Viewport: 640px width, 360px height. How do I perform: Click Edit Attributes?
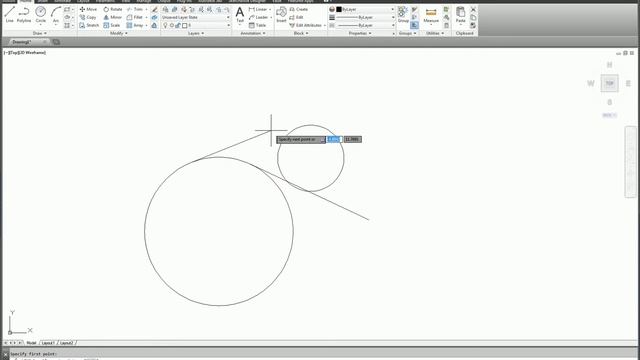[306, 25]
